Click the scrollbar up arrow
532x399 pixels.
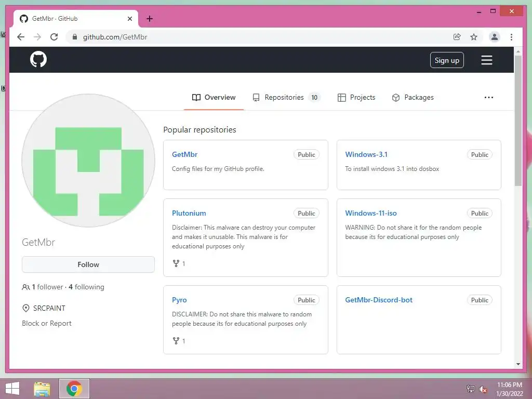(518, 51)
